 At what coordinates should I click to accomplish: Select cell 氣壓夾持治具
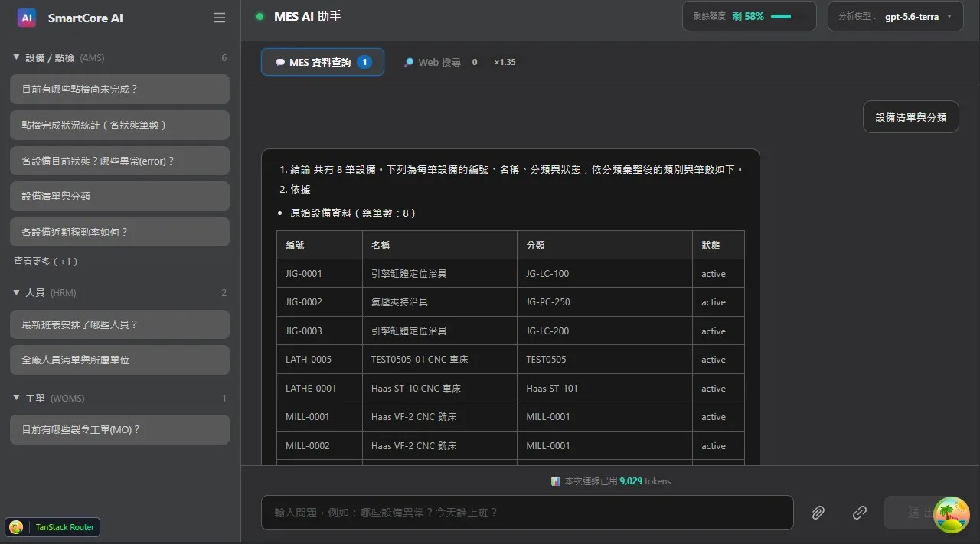439,302
